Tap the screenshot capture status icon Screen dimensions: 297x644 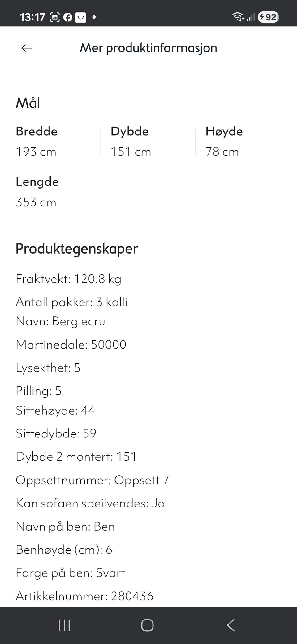click(55, 17)
